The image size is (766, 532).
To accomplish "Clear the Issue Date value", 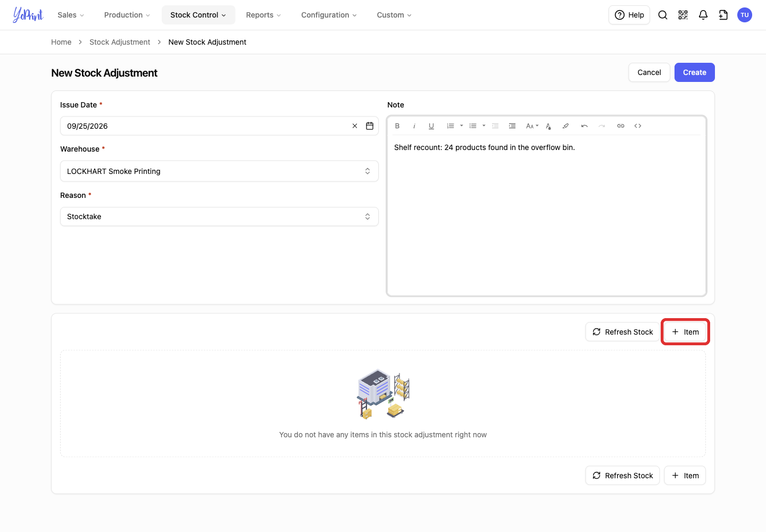I will click(x=355, y=126).
